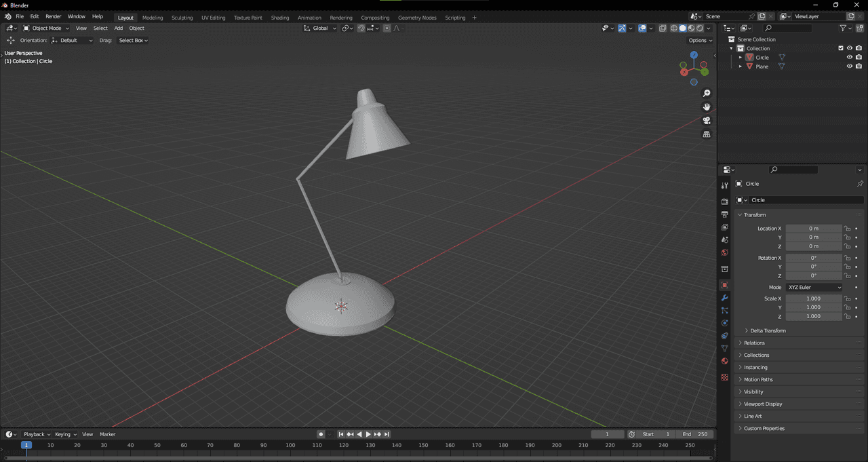Click the Location X input field
The height and width of the screenshot is (462, 868).
pyautogui.click(x=813, y=229)
